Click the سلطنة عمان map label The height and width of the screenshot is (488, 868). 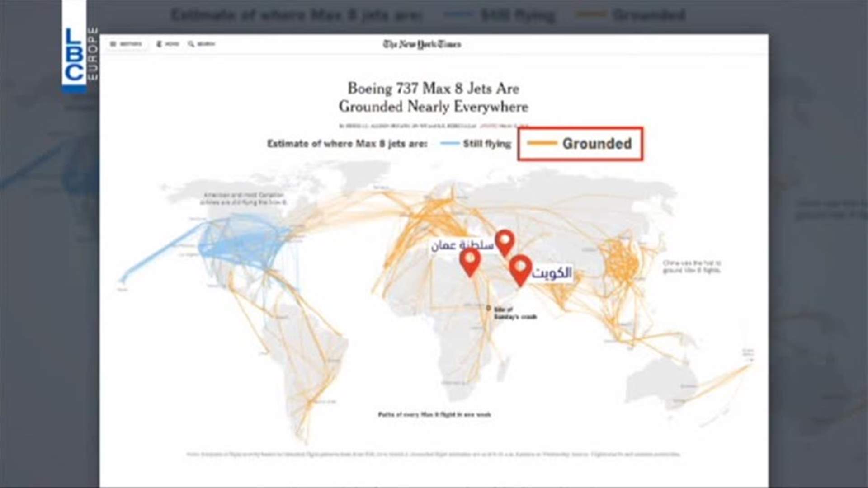coord(462,245)
